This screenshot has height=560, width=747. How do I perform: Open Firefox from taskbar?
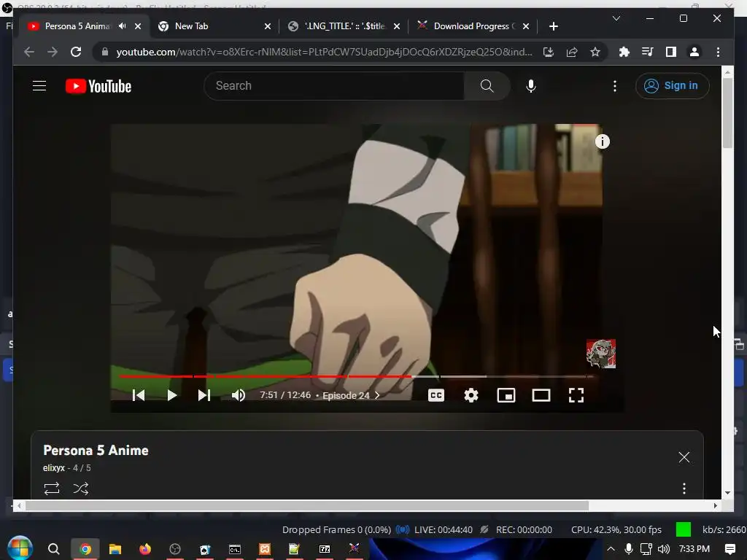145,549
